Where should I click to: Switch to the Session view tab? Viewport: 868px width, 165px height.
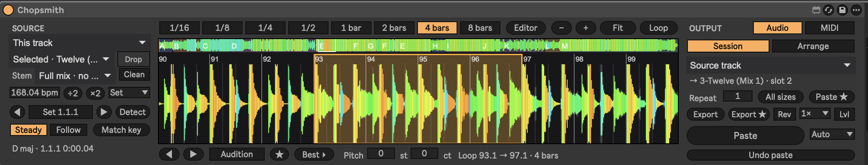coord(728,46)
